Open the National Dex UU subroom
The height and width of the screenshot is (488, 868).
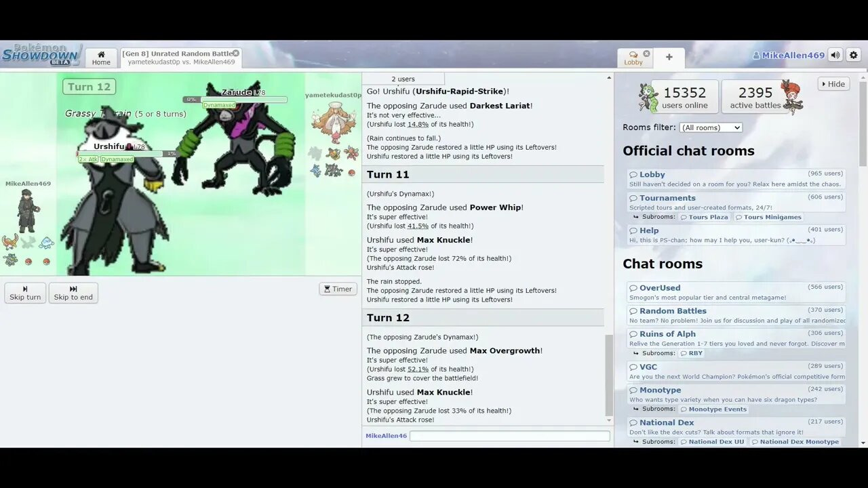coord(712,441)
